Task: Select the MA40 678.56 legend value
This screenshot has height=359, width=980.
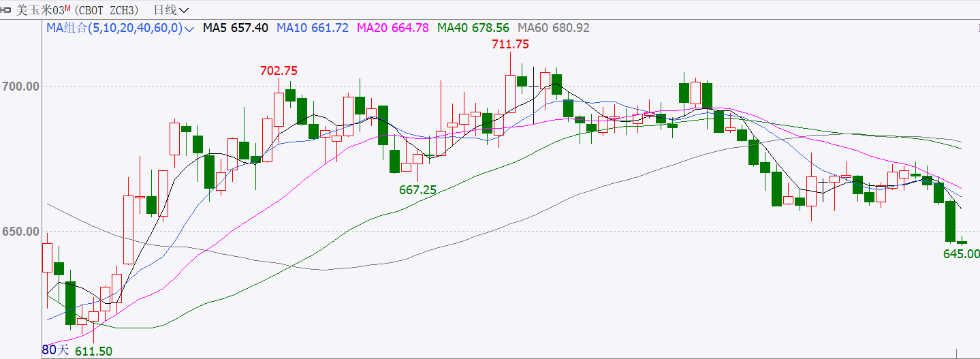Action: click(x=473, y=28)
